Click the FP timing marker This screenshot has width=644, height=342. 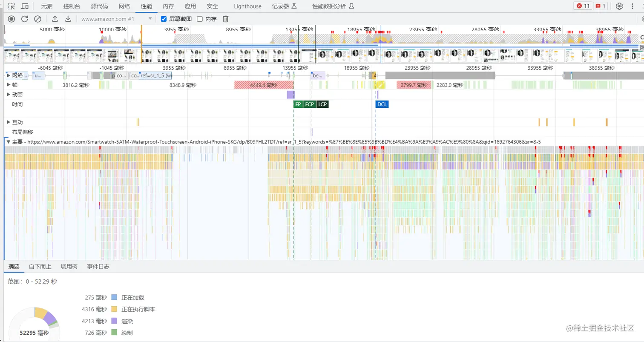(x=298, y=104)
